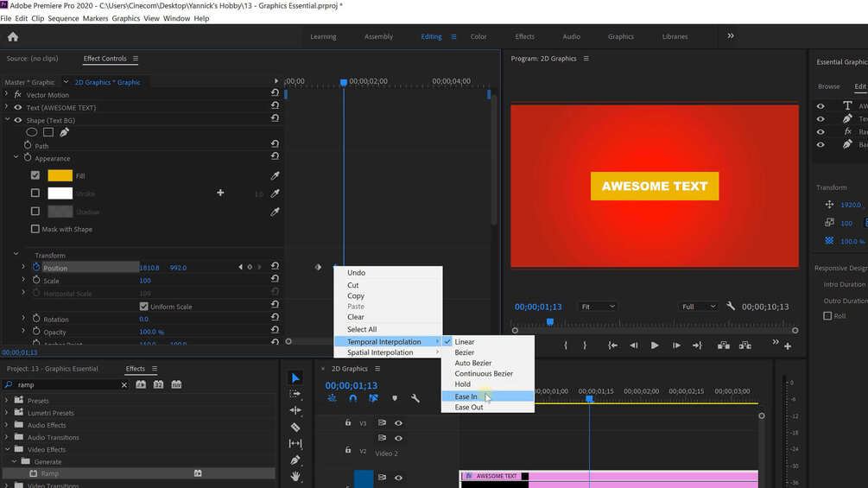This screenshot has width=868, height=488.
Task: Play the Program monitor
Action: (655, 345)
